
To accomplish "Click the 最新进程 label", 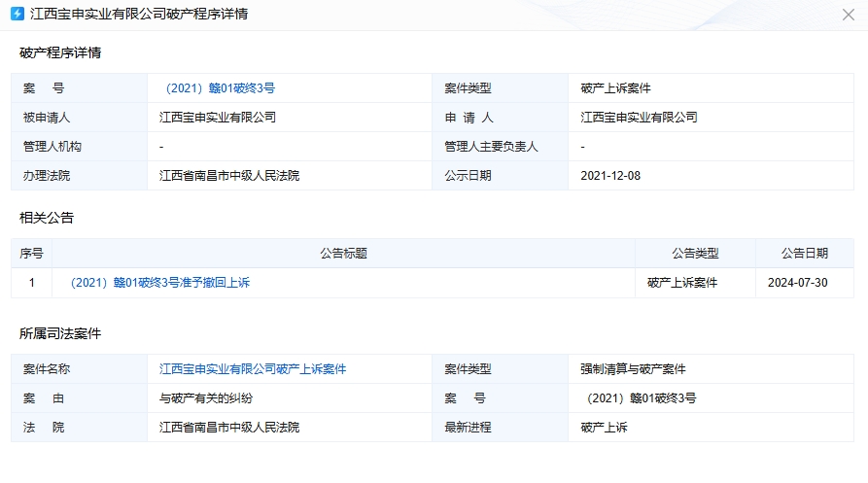I will pos(468,428).
